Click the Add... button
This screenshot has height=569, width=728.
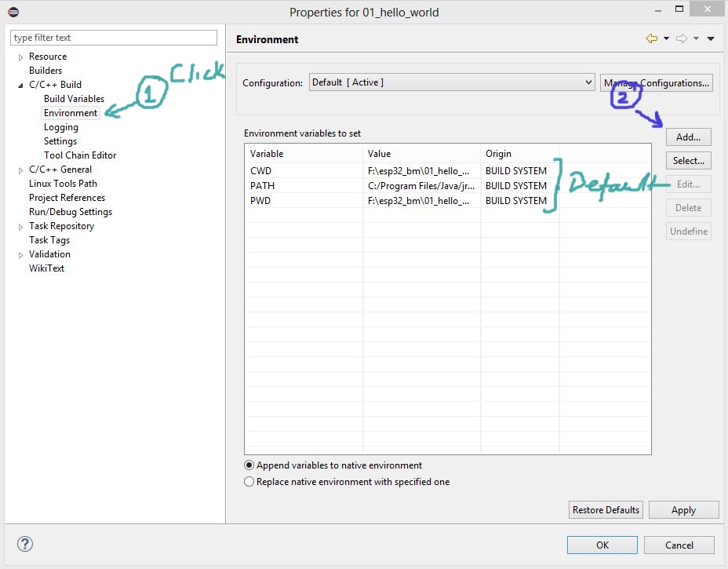click(x=688, y=137)
